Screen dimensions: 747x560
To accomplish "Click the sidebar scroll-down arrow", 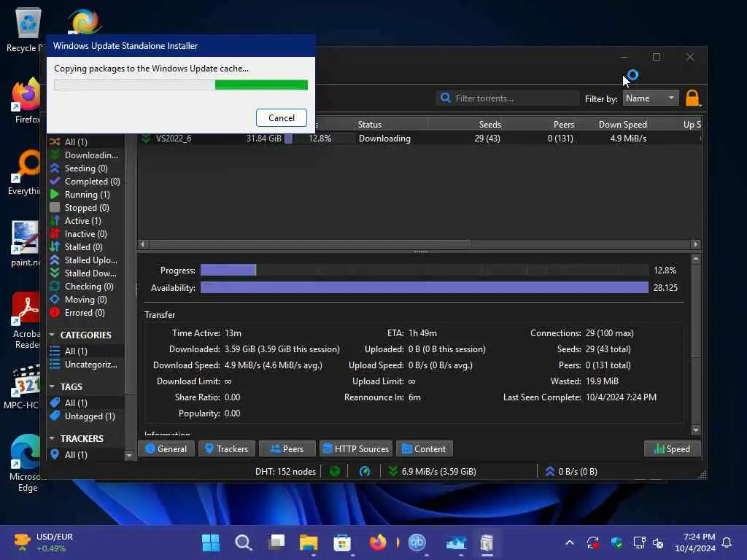I will 128,456.
